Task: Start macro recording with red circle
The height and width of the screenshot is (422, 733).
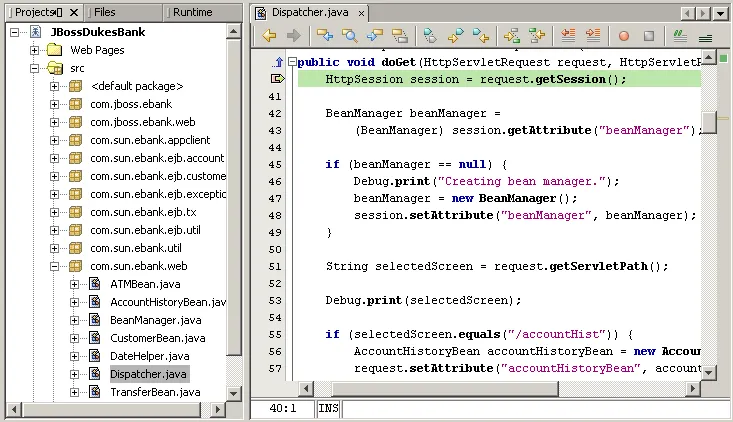Action: click(624, 36)
